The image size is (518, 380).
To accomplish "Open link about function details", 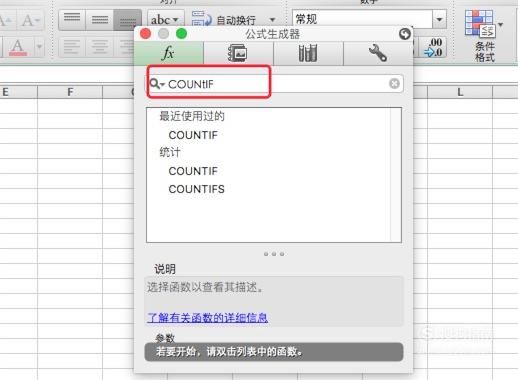I will tap(207, 317).
